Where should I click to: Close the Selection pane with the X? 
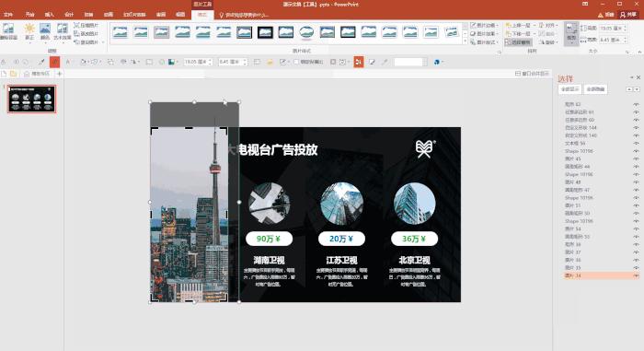(x=638, y=77)
